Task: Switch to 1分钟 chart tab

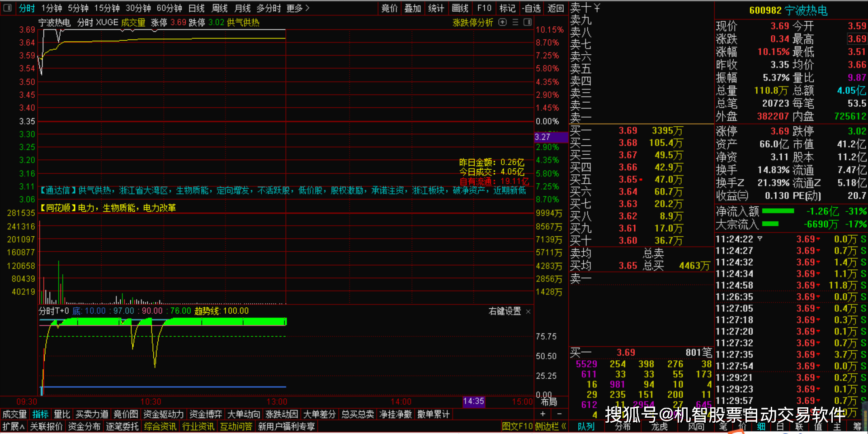Action: tap(52, 8)
